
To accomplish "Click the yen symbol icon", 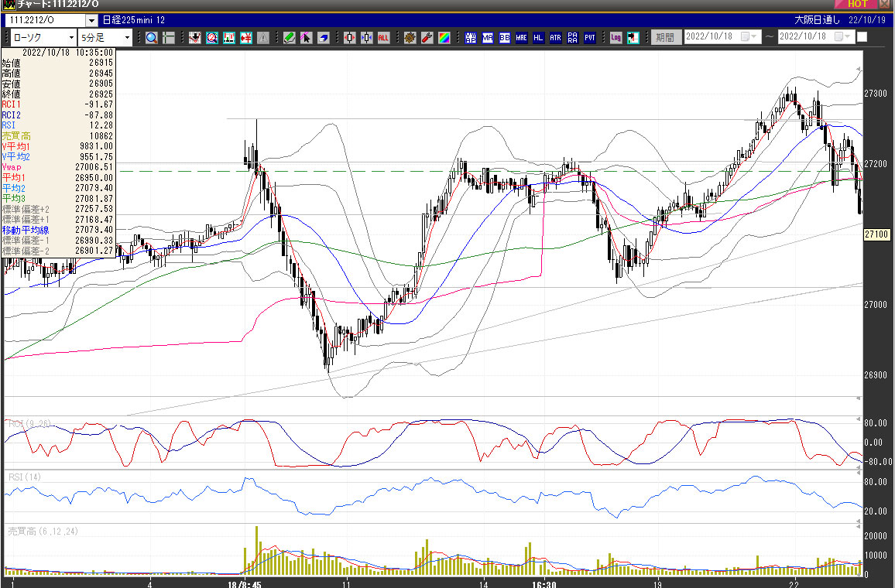I will 246,38.
